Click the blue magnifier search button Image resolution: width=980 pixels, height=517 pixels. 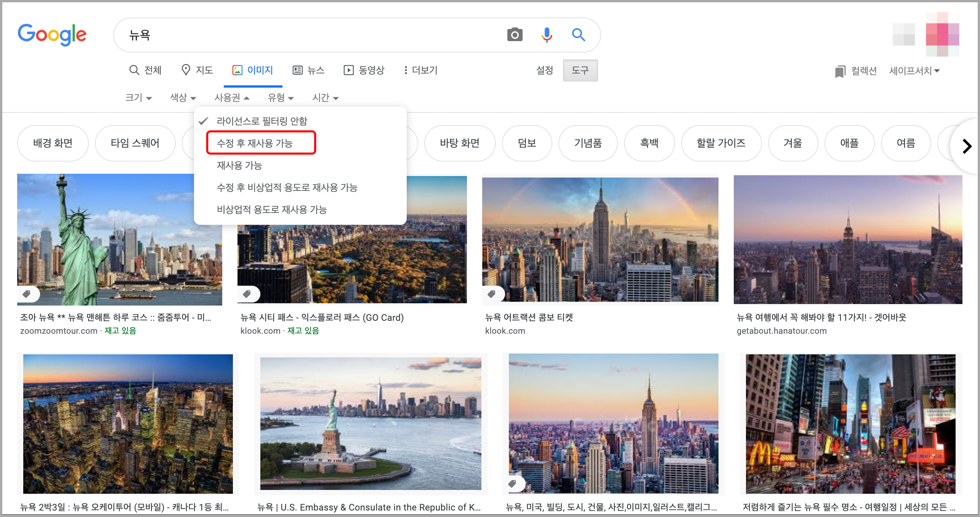578,35
